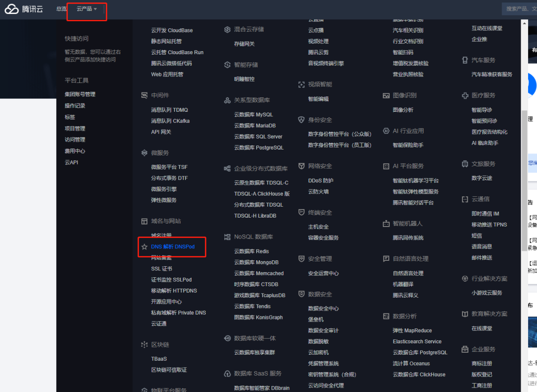Open the API 网关 link
This screenshot has height=392, width=537.
tap(161, 132)
